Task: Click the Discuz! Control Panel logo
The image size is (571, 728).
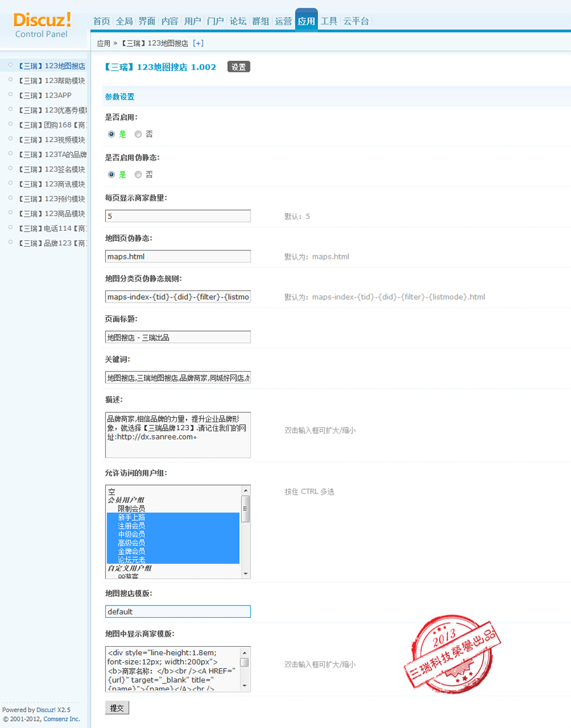Action: tap(42, 25)
